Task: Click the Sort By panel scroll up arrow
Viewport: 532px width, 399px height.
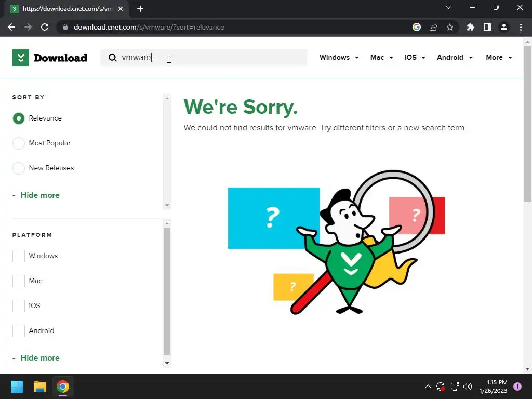Action: point(167,98)
